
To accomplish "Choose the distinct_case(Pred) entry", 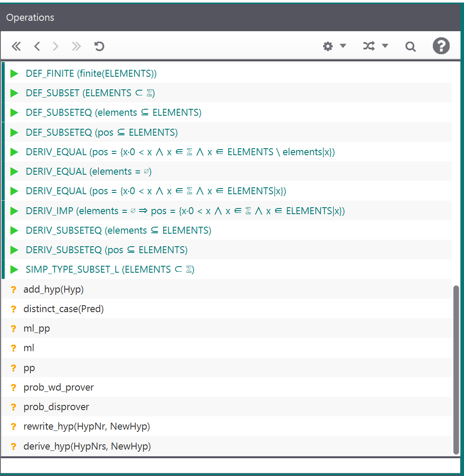I will click(63, 309).
